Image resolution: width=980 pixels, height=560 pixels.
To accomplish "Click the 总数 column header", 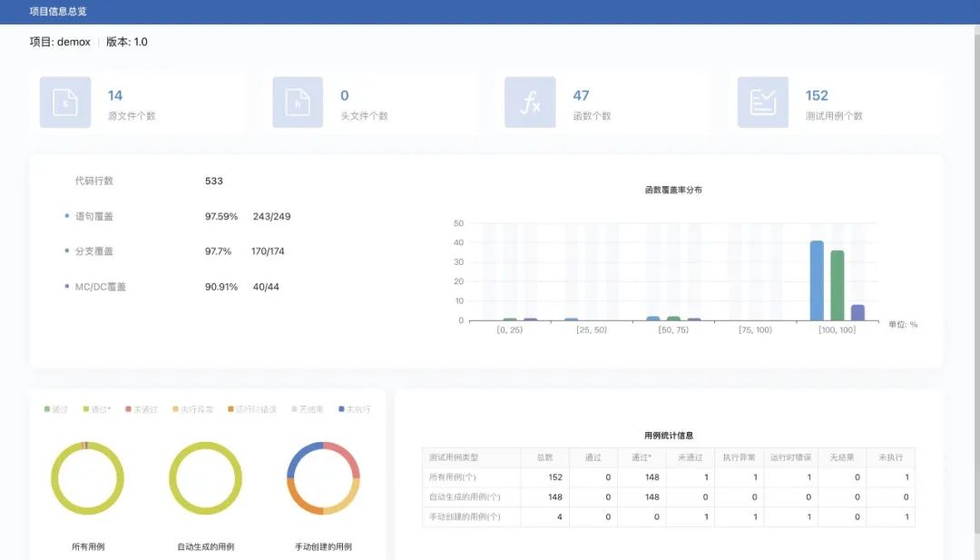I will coord(544,458).
